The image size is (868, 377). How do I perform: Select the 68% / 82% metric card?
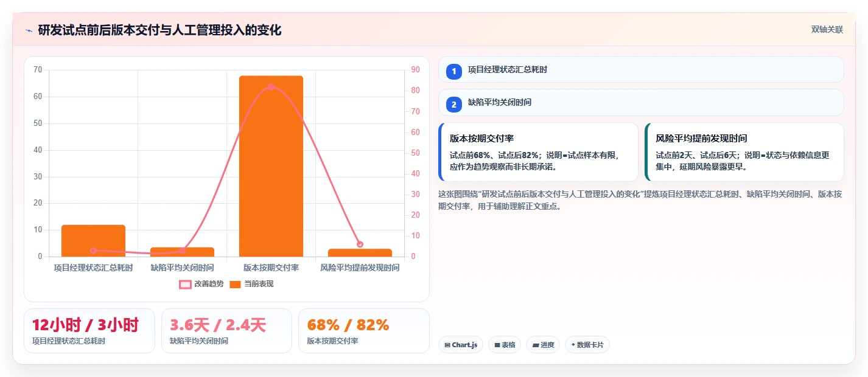[364, 331]
